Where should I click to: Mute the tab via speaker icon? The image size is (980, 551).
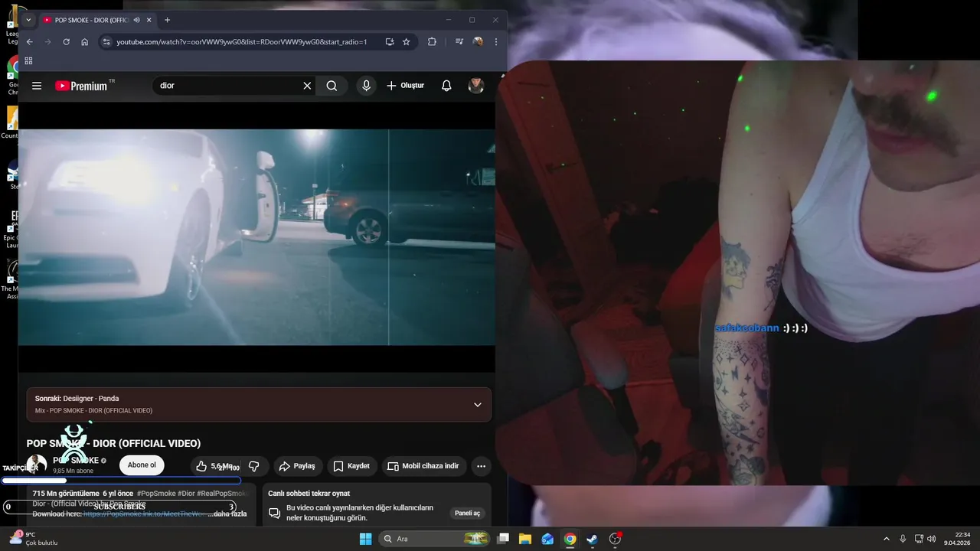click(x=136, y=20)
